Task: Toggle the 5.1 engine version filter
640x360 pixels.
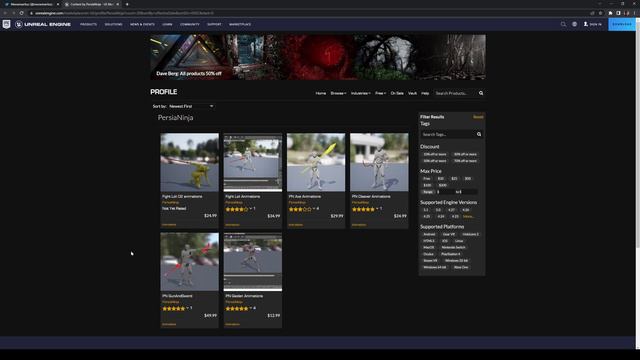Action: tap(426, 210)
